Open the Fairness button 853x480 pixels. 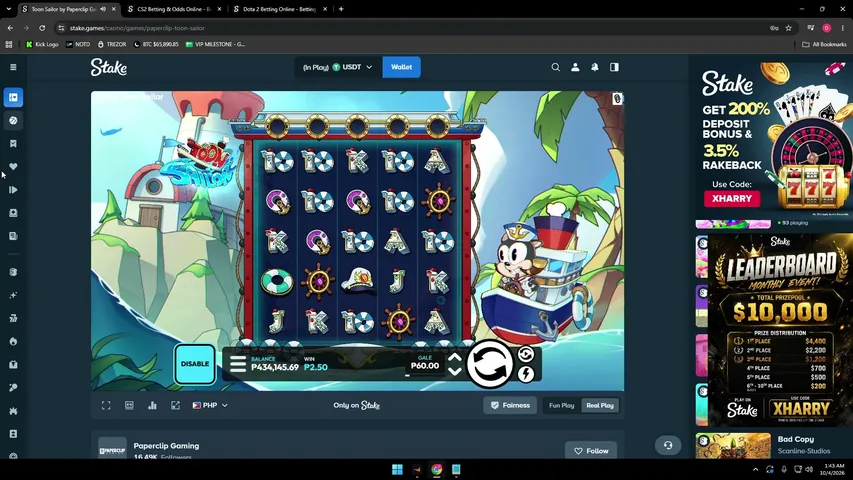[x=510, y=405]
